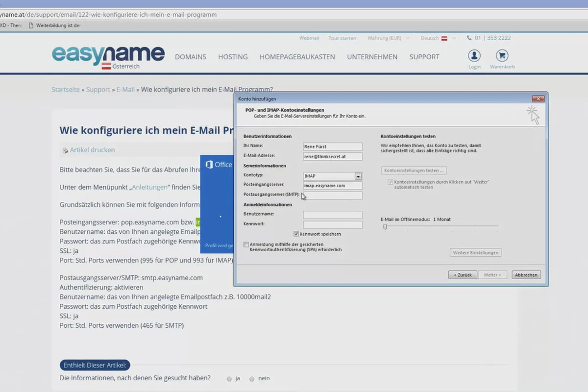This screenshot has width=588, height=392.
Task: Click 'Postausgangsserver/SMTP: smtp.easyname.com' text
Action: click(x=131, y=278)
